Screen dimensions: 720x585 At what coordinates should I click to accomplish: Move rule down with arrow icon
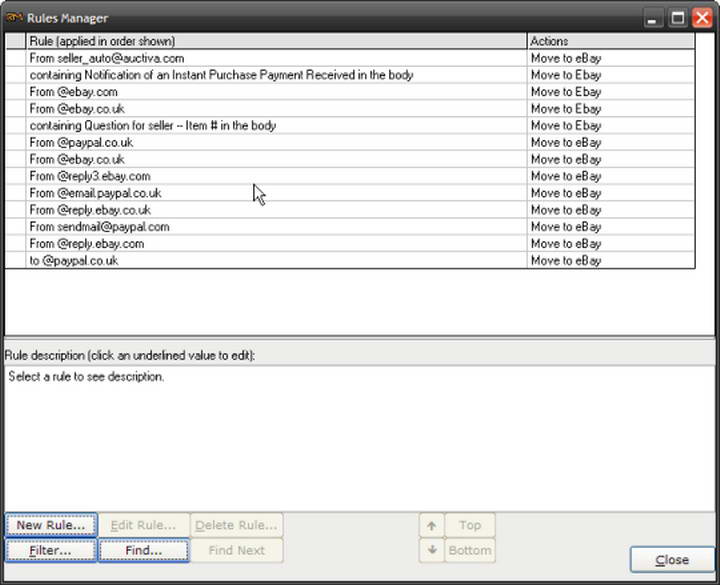coord(432,550)
